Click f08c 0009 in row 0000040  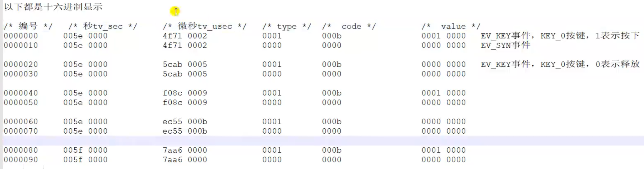click(x=185, y=93)
